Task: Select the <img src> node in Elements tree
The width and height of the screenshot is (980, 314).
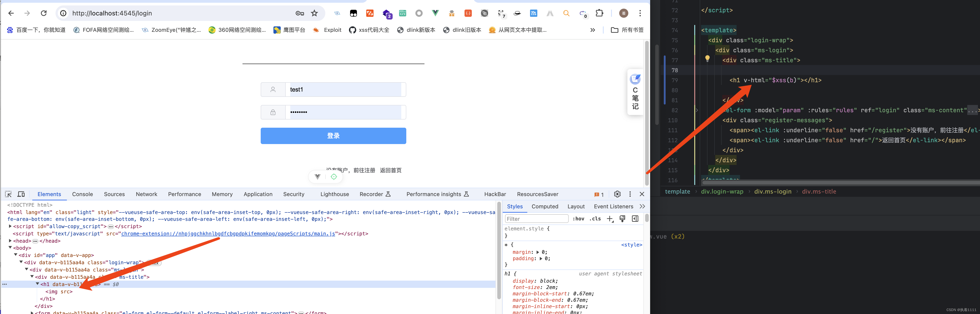Action: coord(59,292)
